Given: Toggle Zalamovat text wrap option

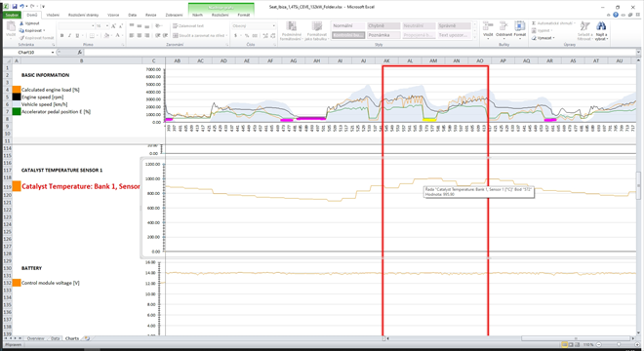Looking at the screenshot, I should (x=188, y=26).
